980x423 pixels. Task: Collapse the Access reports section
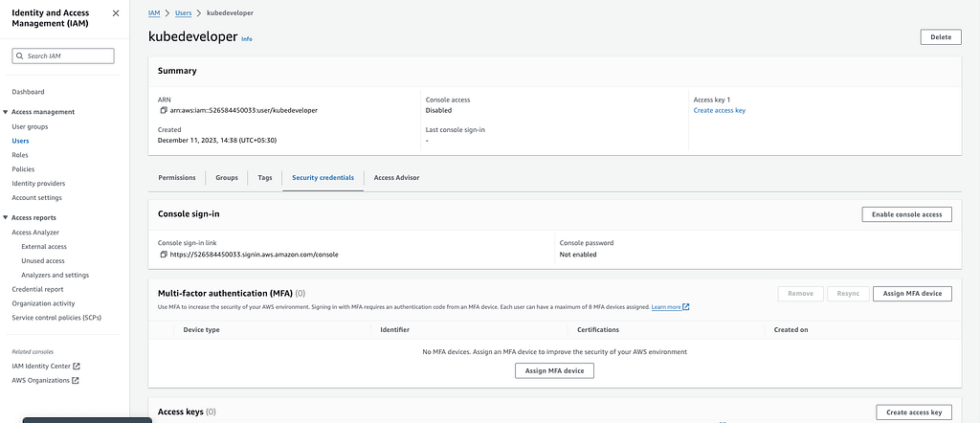(6, 218)
